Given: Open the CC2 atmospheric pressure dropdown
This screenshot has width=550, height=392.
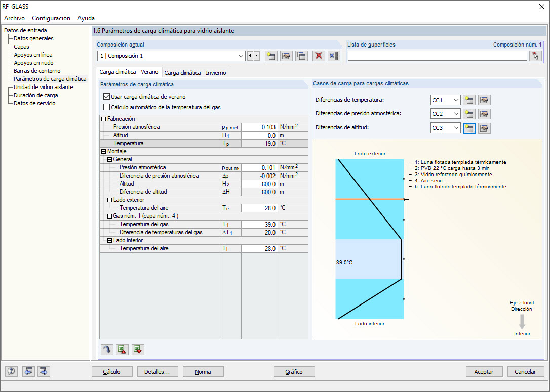Looking at the screenshot, I should pyautogui.click(x=456, y=114).
